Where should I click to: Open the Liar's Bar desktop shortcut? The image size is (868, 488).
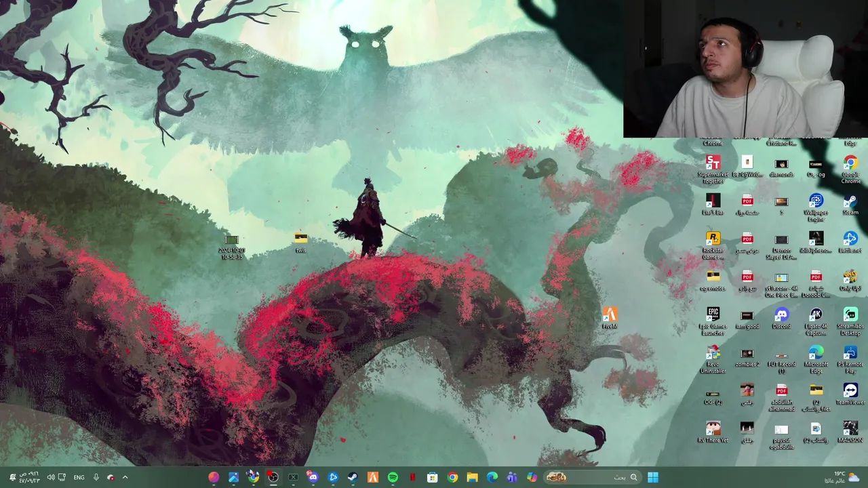pos(713,203)
